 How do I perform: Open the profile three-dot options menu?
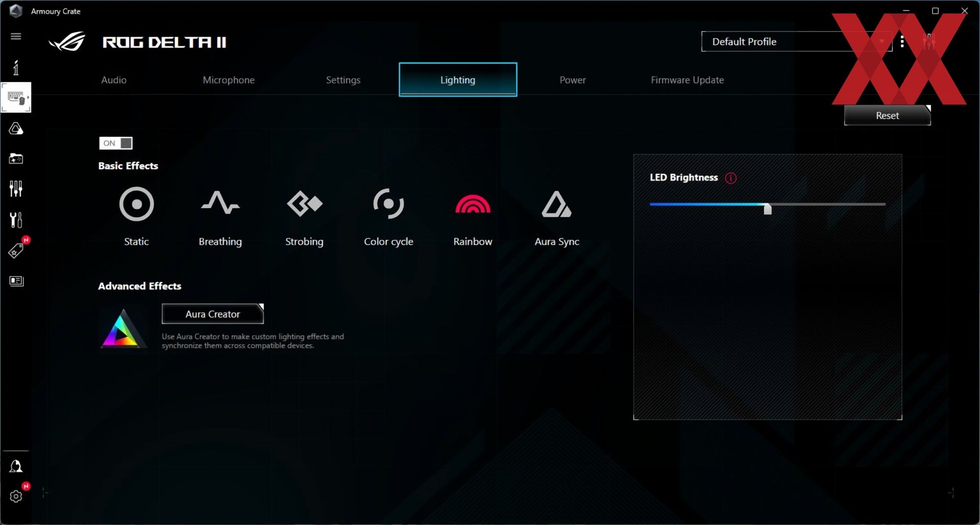(902, 41)
